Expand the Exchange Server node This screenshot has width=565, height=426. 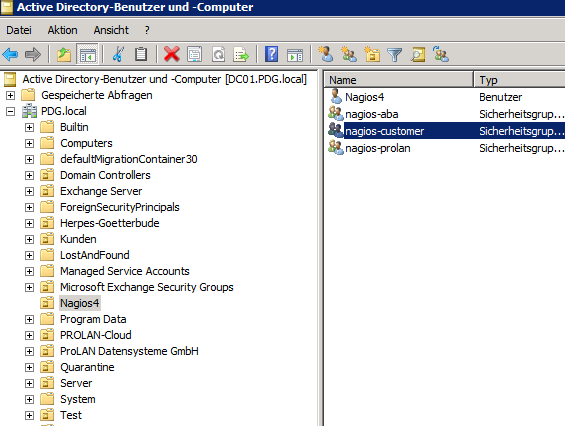point(30,191)
